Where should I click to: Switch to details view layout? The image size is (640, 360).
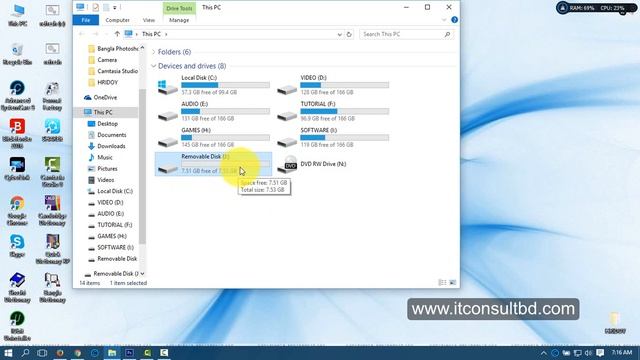(x=442, y=282)
